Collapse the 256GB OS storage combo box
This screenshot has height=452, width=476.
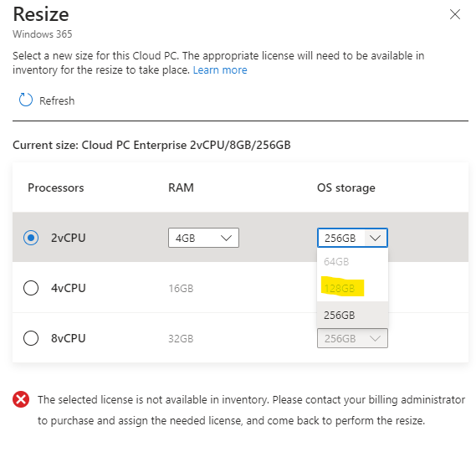[x=352, y=238]
